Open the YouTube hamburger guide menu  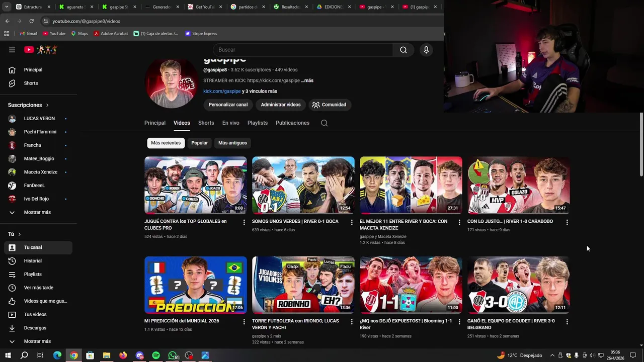point(12,50)
